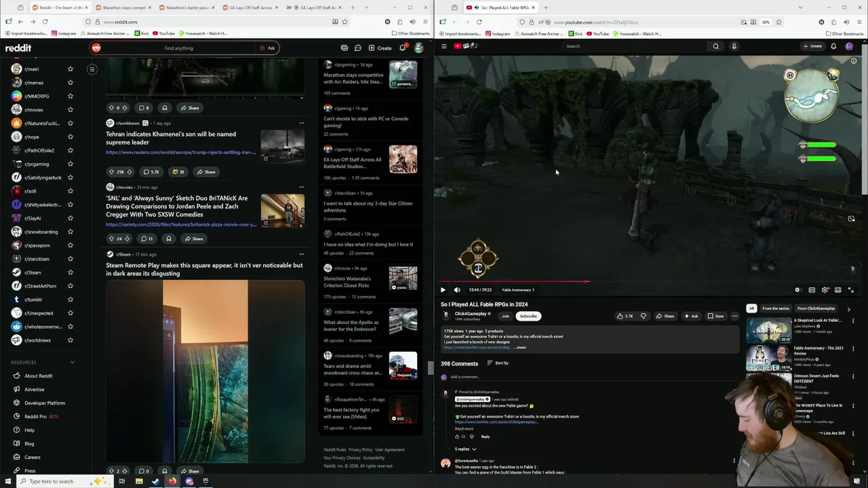Viewport: 868px width, 488px height.
Task: Open Windows Start menu
Action: pyautogui.click(x=9, y=481)
